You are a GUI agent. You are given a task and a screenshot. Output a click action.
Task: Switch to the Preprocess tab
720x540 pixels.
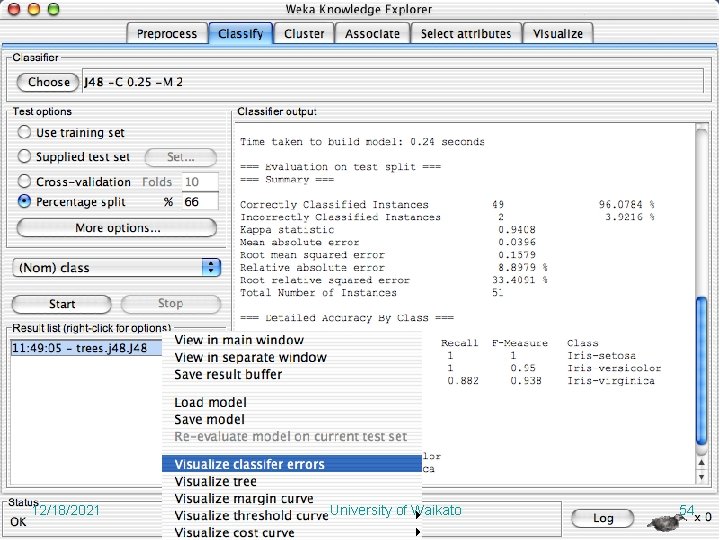[167, 34]
